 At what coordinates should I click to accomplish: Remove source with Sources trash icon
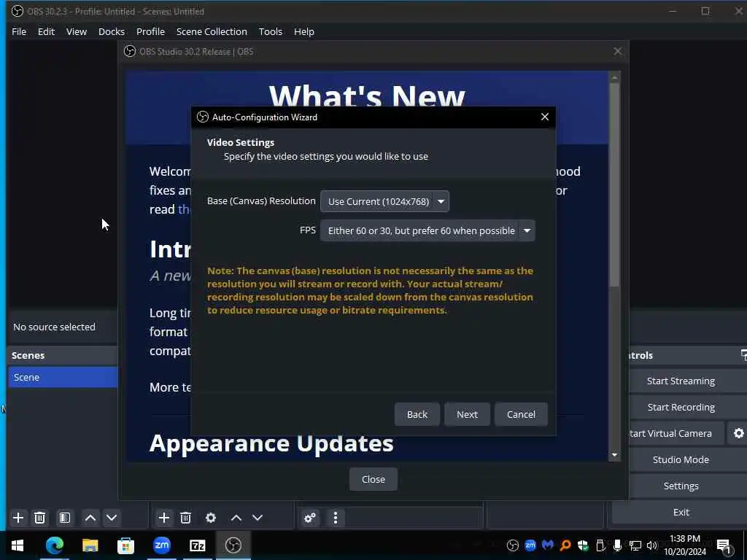click(x=186, y=518)
